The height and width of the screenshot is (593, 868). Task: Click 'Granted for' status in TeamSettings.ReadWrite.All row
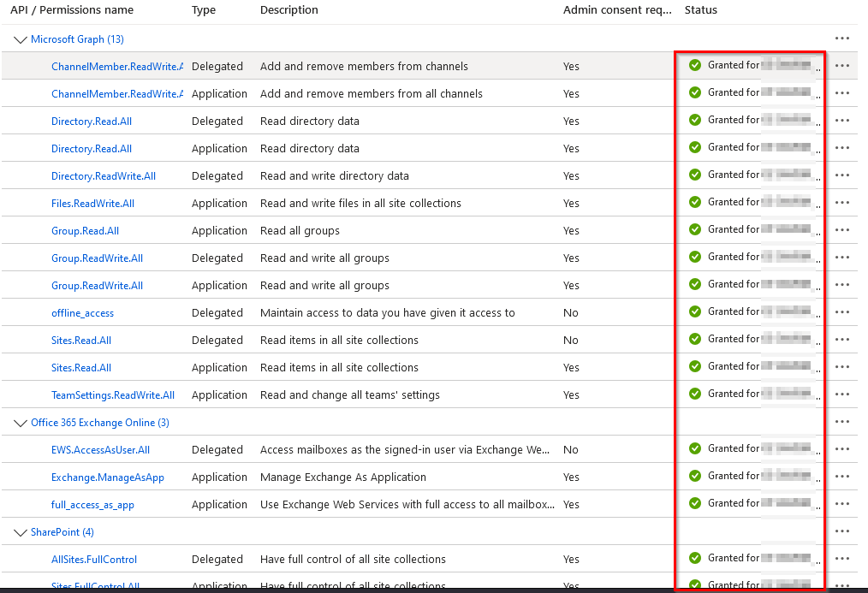(x=734, y=394)
